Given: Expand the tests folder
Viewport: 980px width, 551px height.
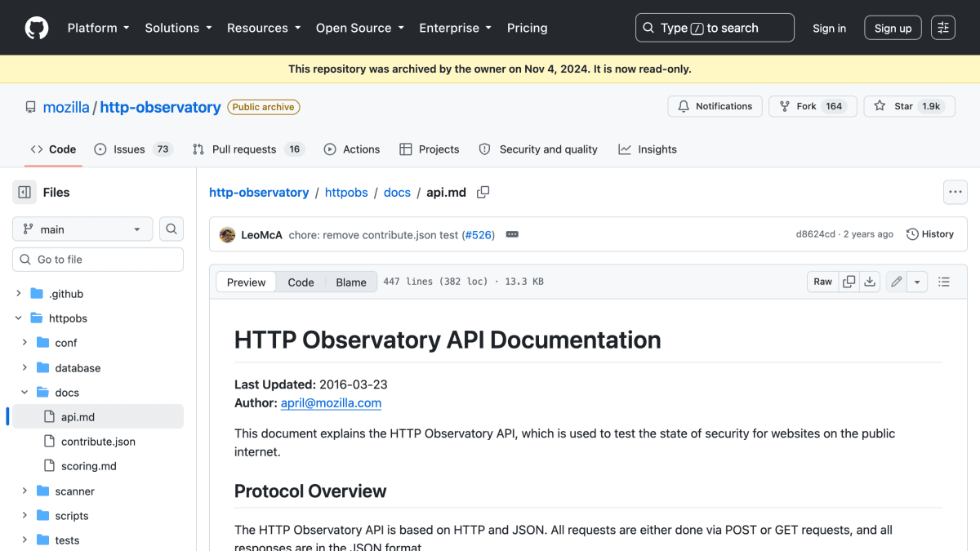Looking at the screenshot, I should click(x=24, y=540).
